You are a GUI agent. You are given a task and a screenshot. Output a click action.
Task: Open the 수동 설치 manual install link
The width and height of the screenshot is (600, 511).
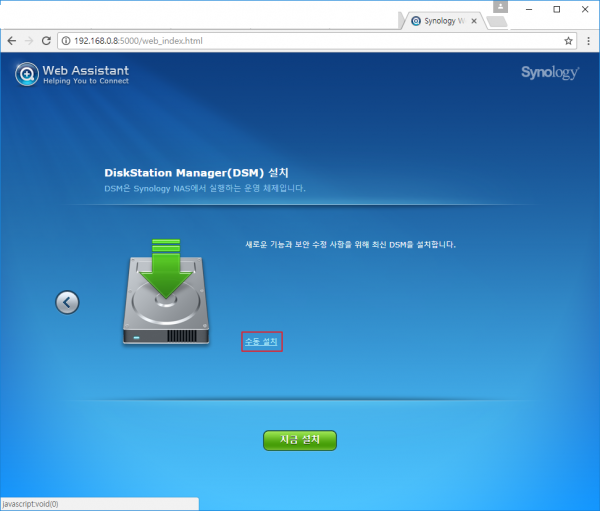[262, 341]
